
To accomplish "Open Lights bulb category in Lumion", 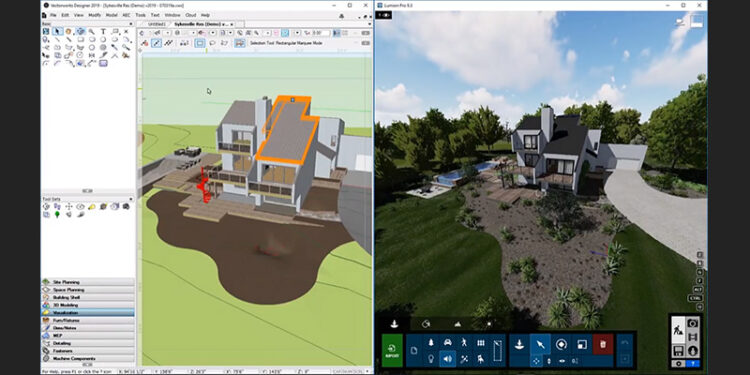I will point(431,359).
